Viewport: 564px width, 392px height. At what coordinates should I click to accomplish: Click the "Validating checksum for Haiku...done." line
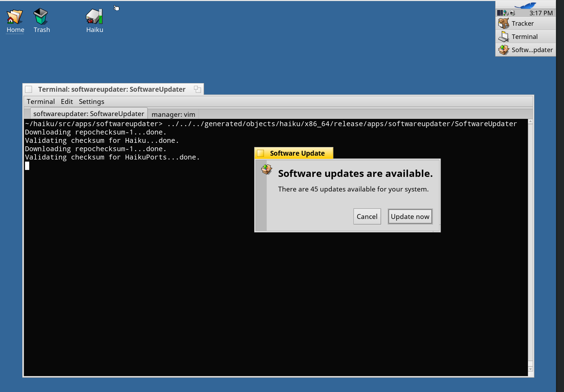102,140
